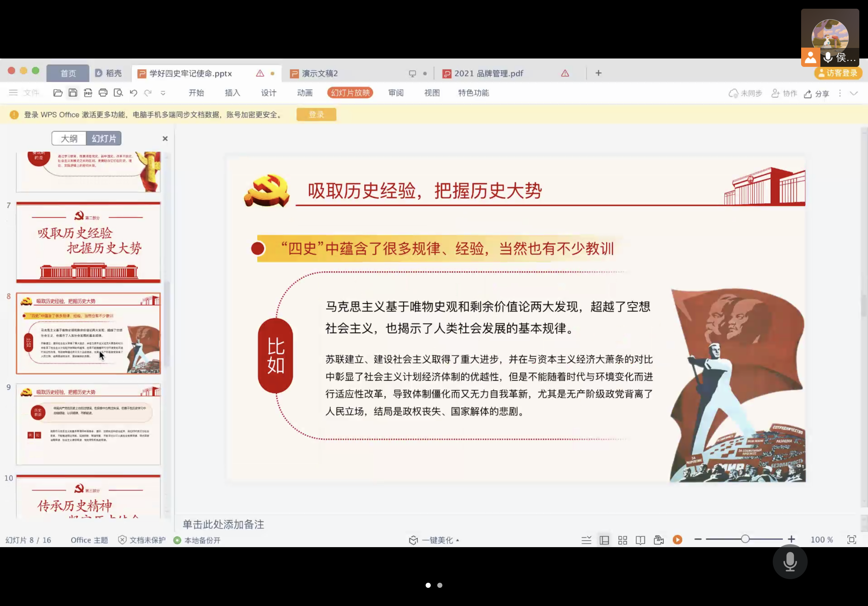
Task: Switch to the 大纲 panel tab
Action: tap(68, 138)
